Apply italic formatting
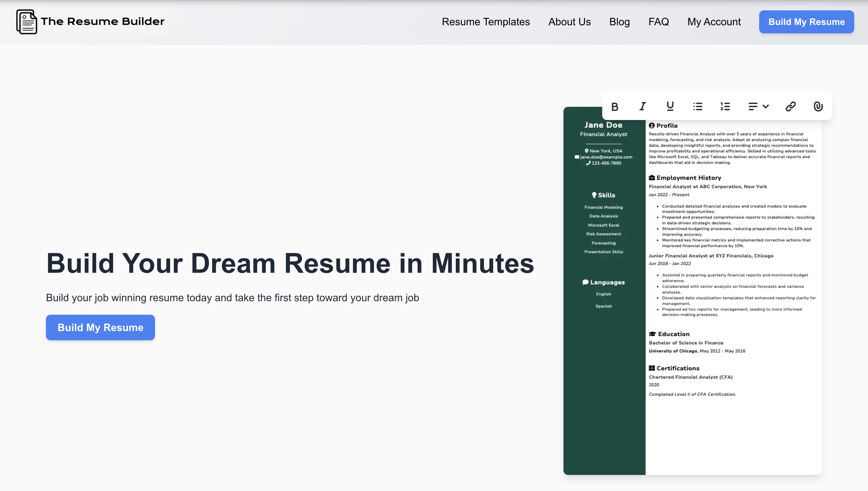868x491 pixels. pyautogui.click(x=642, y=107)
